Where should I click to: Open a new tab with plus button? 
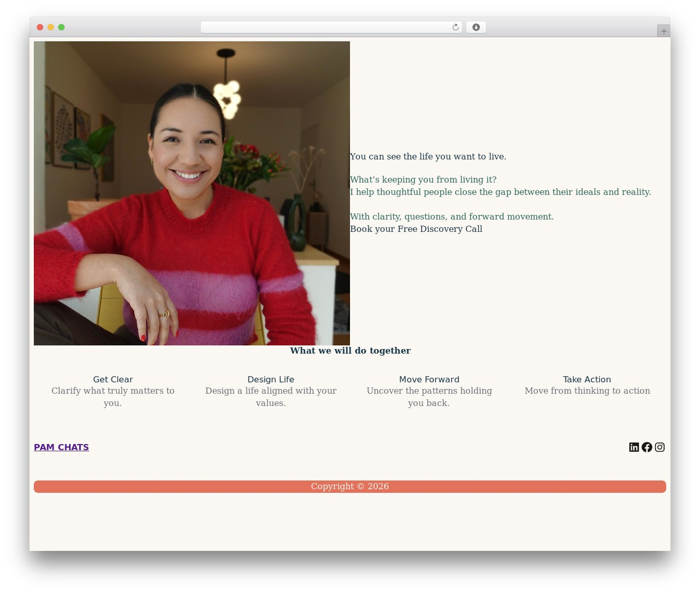click(663, 31)
